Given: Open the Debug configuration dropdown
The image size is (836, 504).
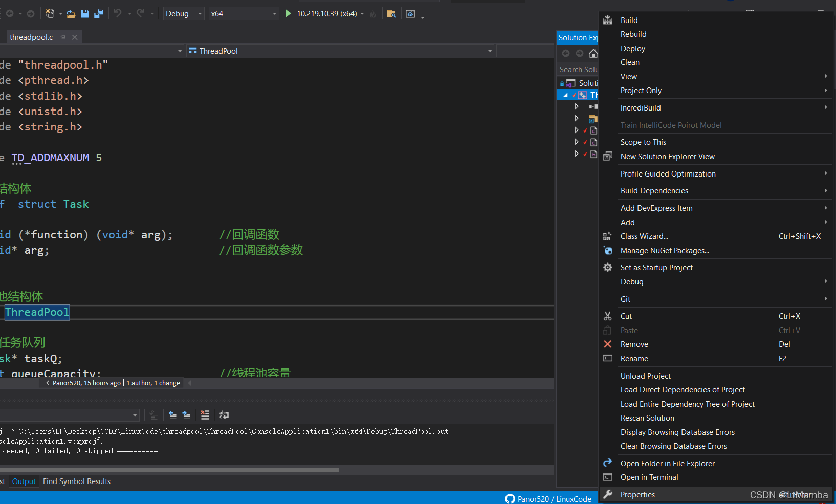Looking at the screenshot, I should [x=184, y=14].
